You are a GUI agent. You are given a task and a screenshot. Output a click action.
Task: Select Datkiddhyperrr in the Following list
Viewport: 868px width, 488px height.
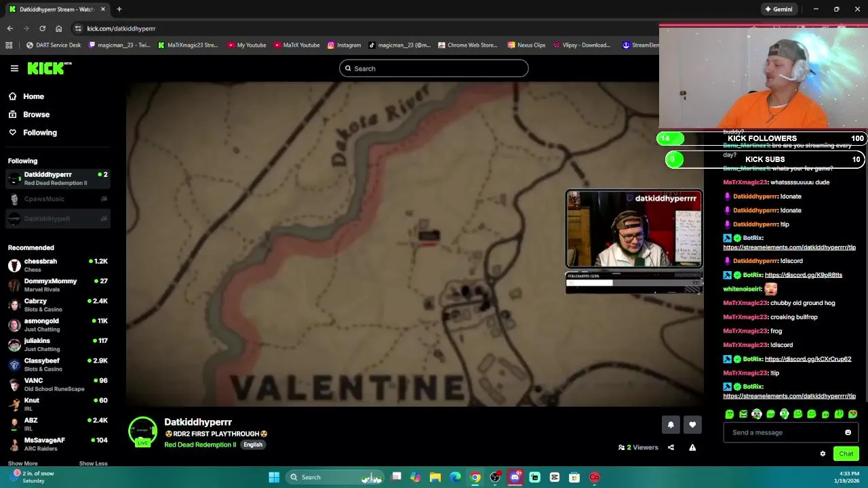[58, 178]
